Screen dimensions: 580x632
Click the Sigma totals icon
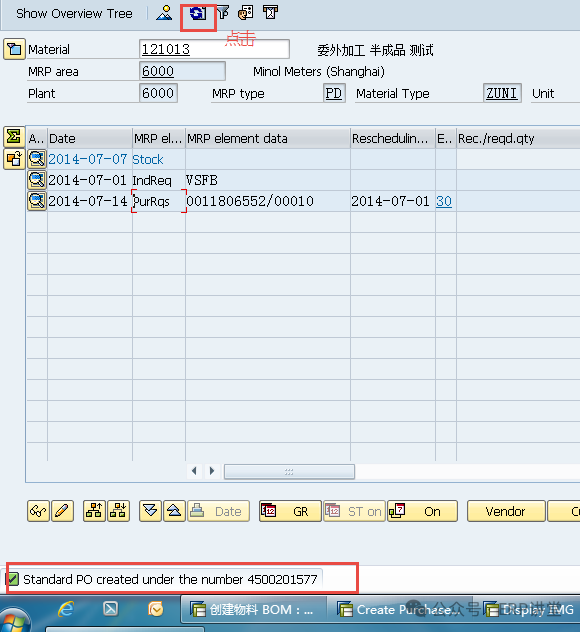coord(14,137)
